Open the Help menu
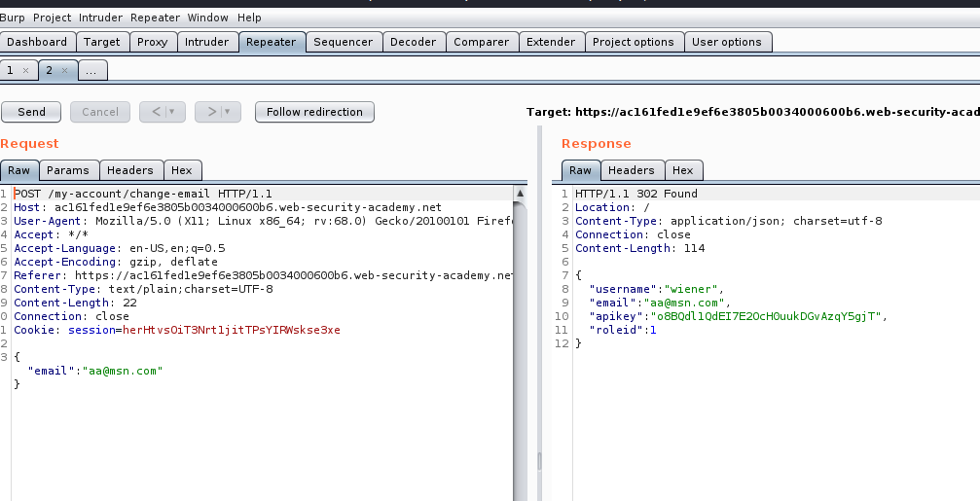 point(249,18)
